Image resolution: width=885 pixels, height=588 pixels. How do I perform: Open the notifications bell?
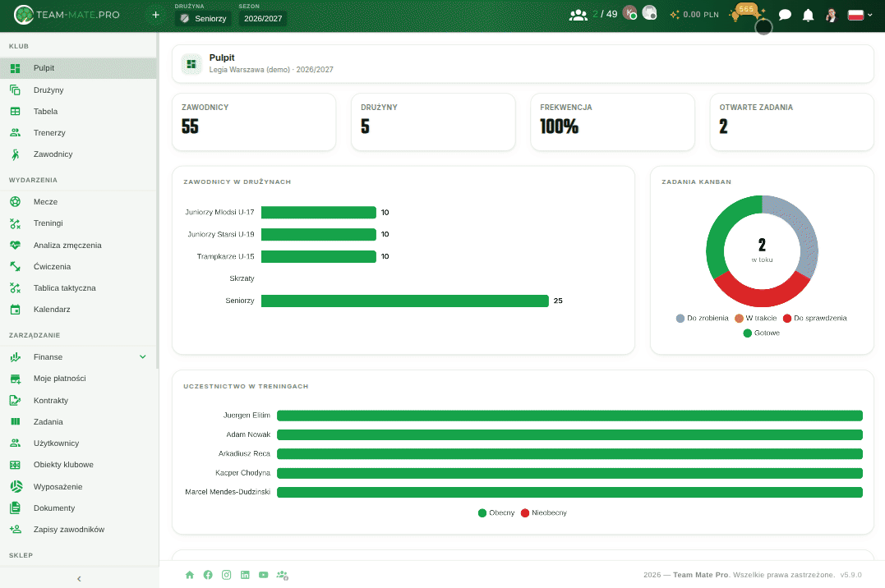(809, 15)
